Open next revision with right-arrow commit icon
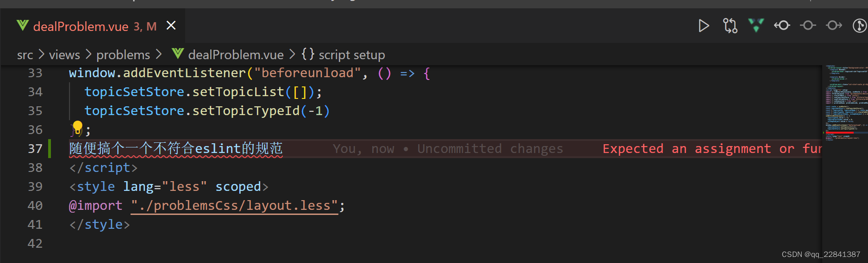The height and width of the screenshot is (263, 868). tap(834, 25)
